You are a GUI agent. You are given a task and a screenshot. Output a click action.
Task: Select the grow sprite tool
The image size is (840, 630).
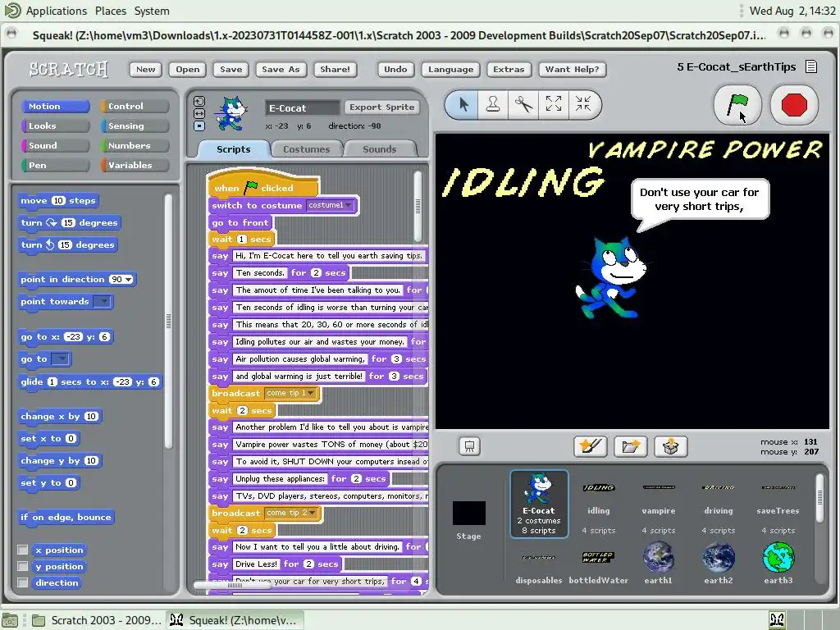[554, 104]
